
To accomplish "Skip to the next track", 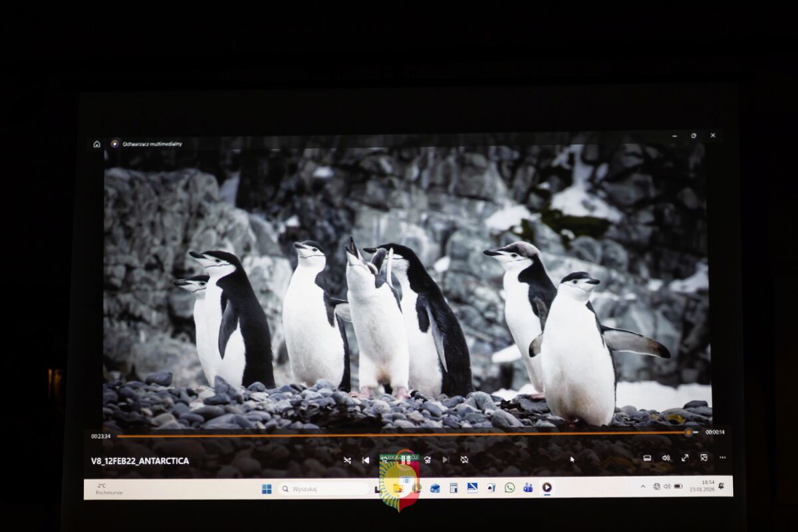I will pos(445,460).
